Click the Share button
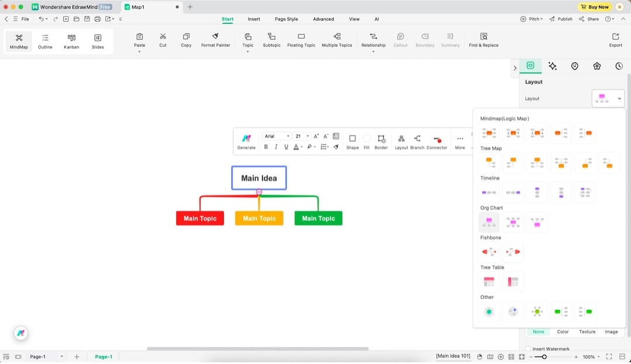631x364 pixels. point(589,19)
